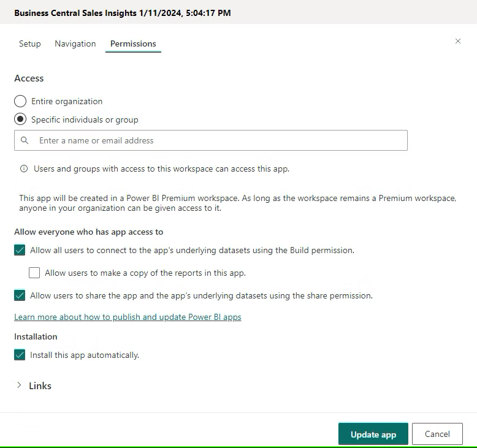Uncheck the Build permission checkbox
Screen dimensions: 477x448
click(x=20, y=250)
